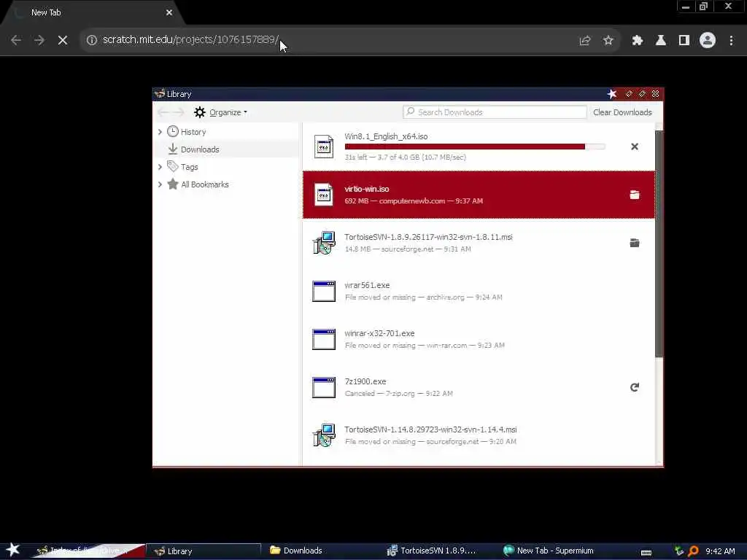Click the Search Downloads field
The image size is (747, 560).
pos(495,112)
